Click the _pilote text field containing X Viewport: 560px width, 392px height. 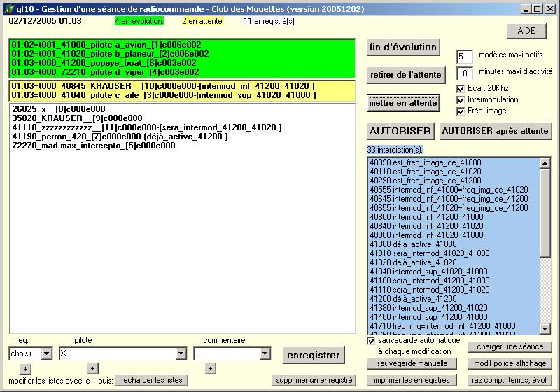(x=118, y=353)
